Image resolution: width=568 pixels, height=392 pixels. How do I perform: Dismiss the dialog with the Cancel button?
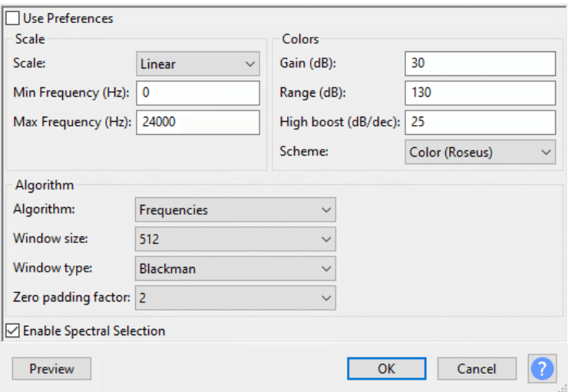477,369
